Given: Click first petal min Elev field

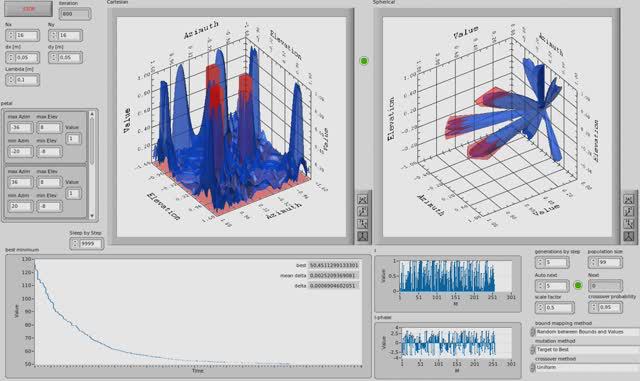Looking at the screenshot, I should (x=49, y=152).
